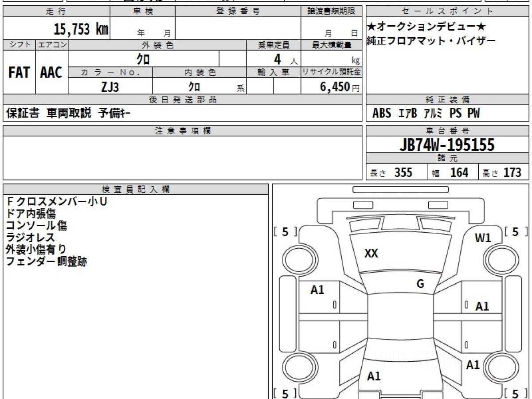
Task: Select the アルミ equipment entry
Action: pyautogui.click(x=433, y=113)
